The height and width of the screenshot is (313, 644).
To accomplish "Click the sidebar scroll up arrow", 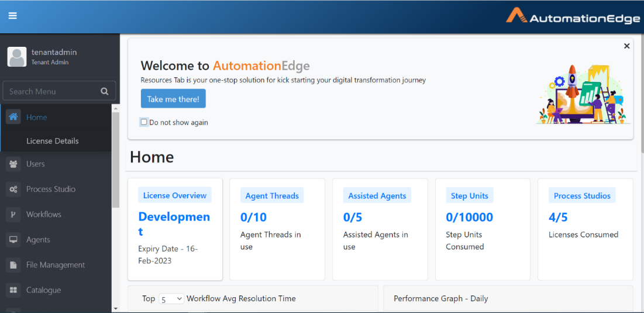I will click(115, 108).
